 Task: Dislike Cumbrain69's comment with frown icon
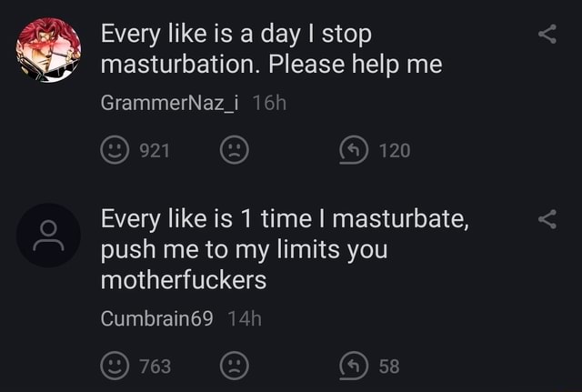click(235, 366)
